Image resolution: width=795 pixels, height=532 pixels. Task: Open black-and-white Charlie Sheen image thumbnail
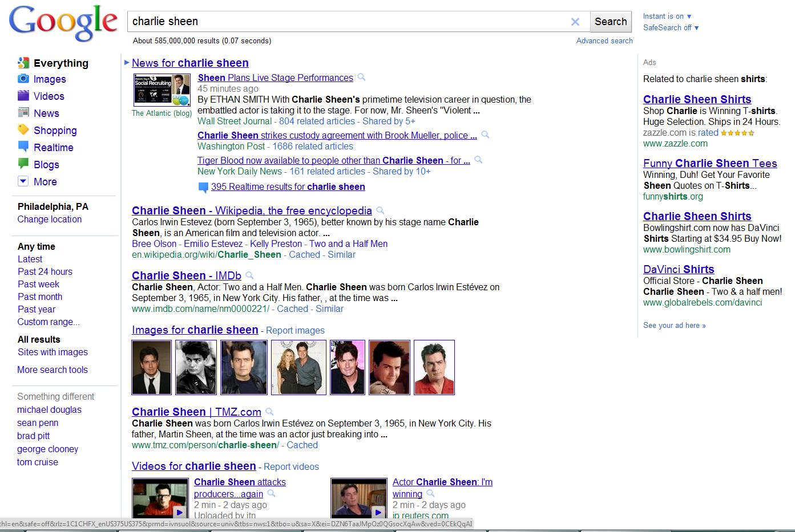point(196,367)
